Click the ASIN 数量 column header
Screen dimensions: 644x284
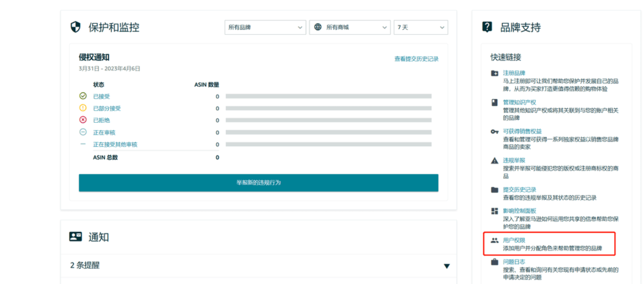[206, 85]
